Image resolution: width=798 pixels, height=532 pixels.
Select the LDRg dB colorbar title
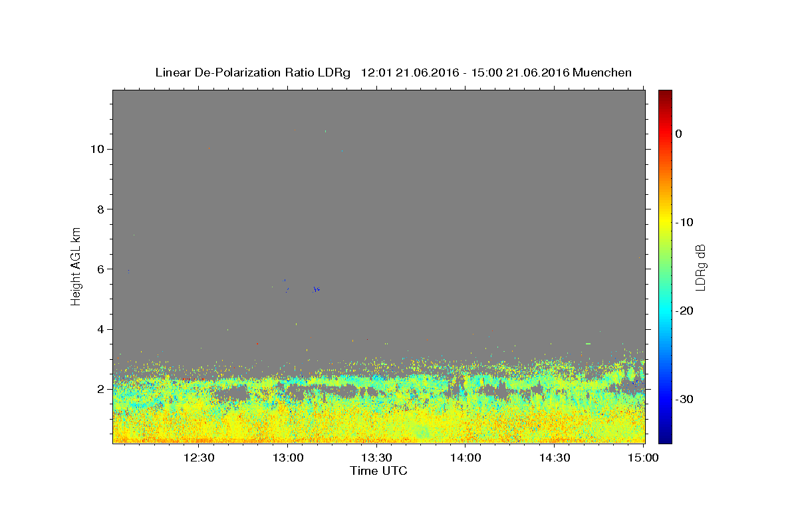pos(700,267)
